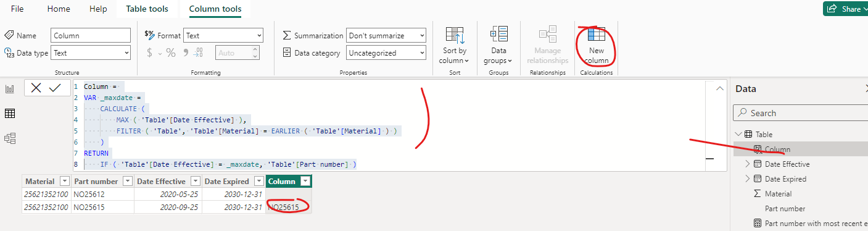
Task: Expand the Date Expired field
Action: [748, 178]
